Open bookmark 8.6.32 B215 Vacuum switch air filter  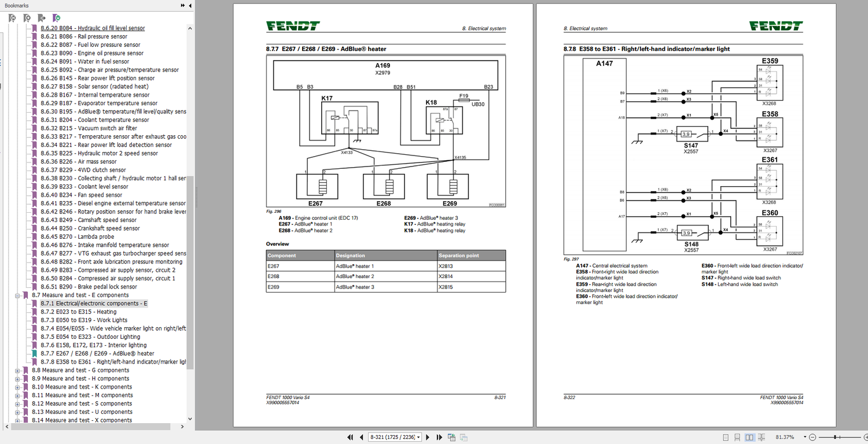click(89, 128)
